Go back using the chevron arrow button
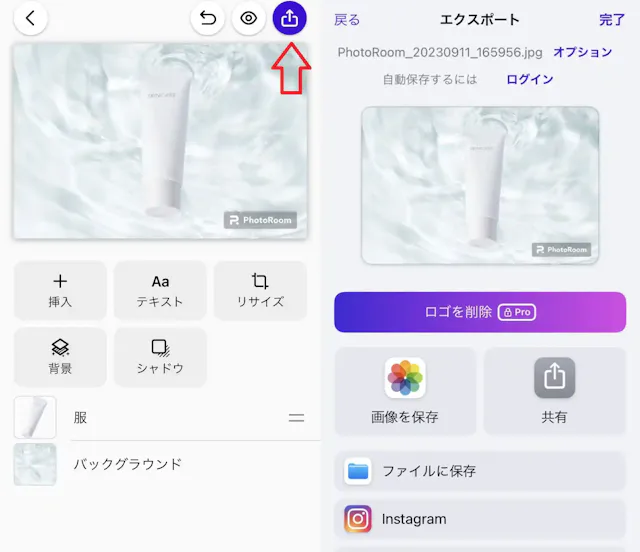Viewport: 640px width, 552px height. (x=31, y=18)
